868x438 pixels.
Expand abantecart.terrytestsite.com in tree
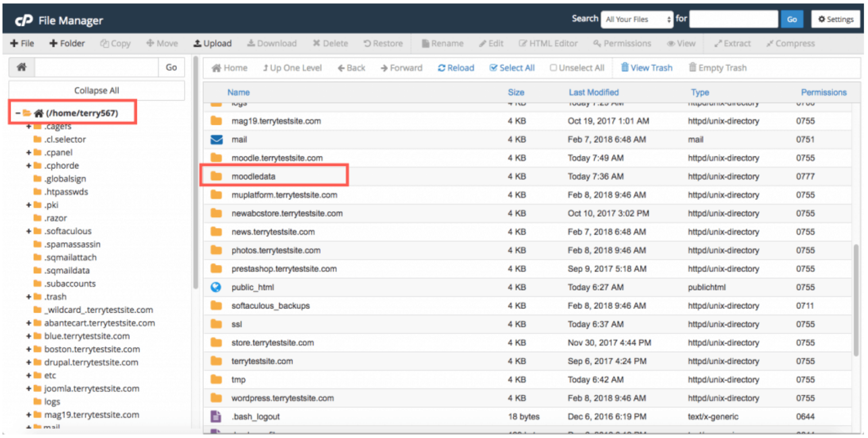point(29,323)
